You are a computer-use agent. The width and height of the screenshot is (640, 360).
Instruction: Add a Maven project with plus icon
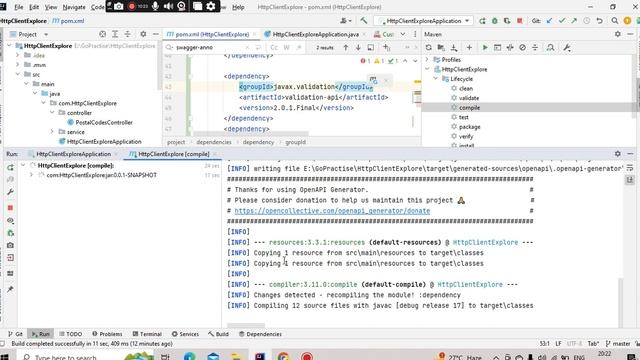(469, 48)
